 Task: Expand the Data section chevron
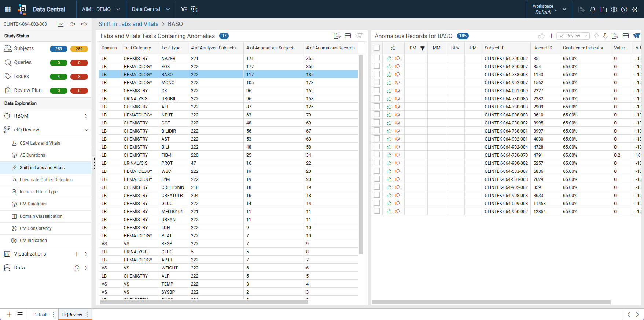point(86,268)
